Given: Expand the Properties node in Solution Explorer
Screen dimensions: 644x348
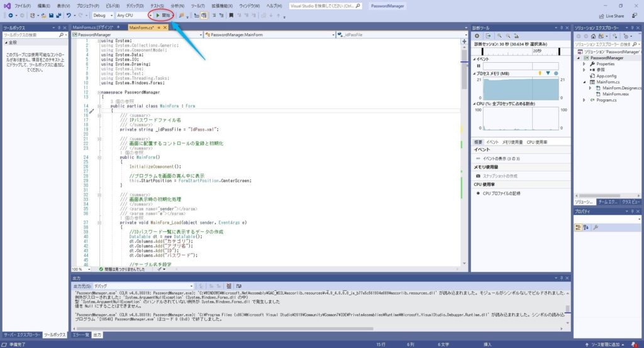Looking at the screenshot, I should 584,63.
